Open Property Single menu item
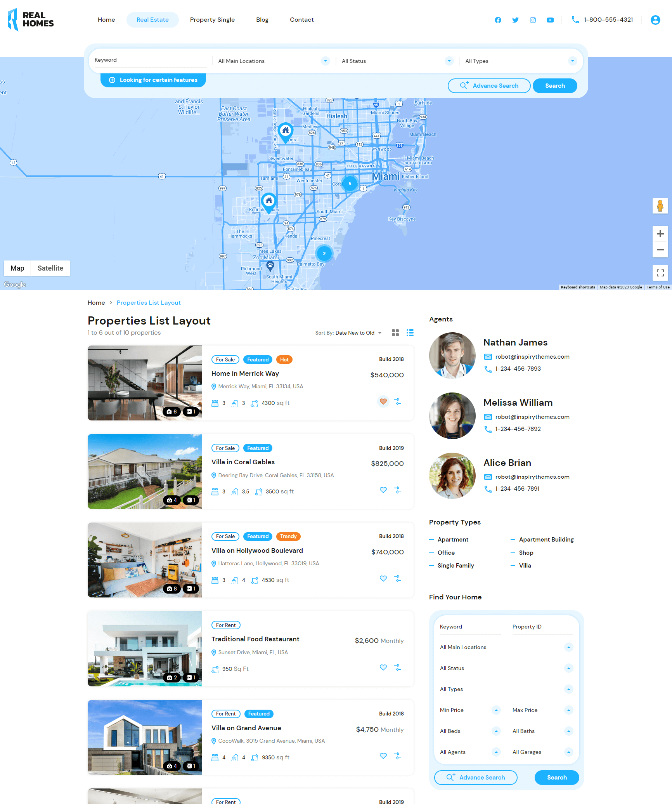 point(212,20)
